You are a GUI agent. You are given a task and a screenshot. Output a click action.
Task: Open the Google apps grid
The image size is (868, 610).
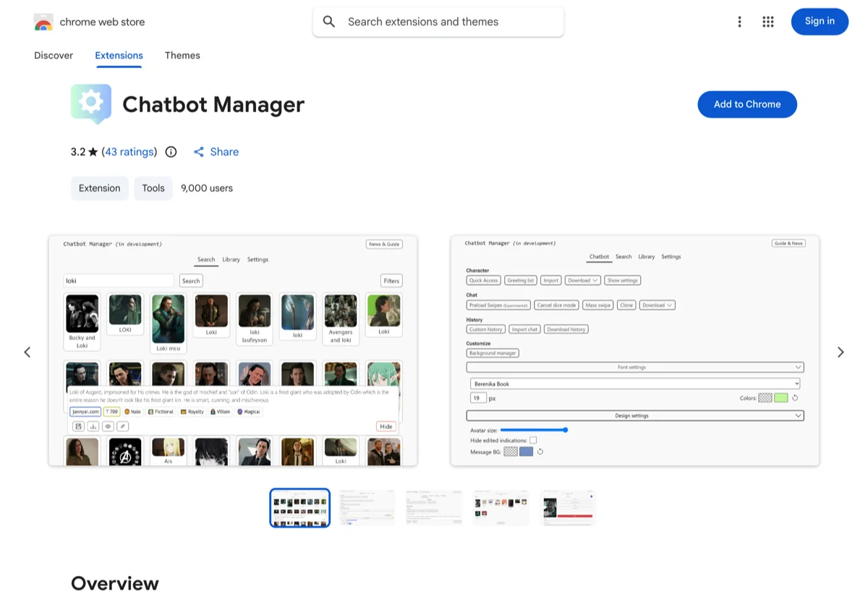pyautogui.click(x=768, y=22)
